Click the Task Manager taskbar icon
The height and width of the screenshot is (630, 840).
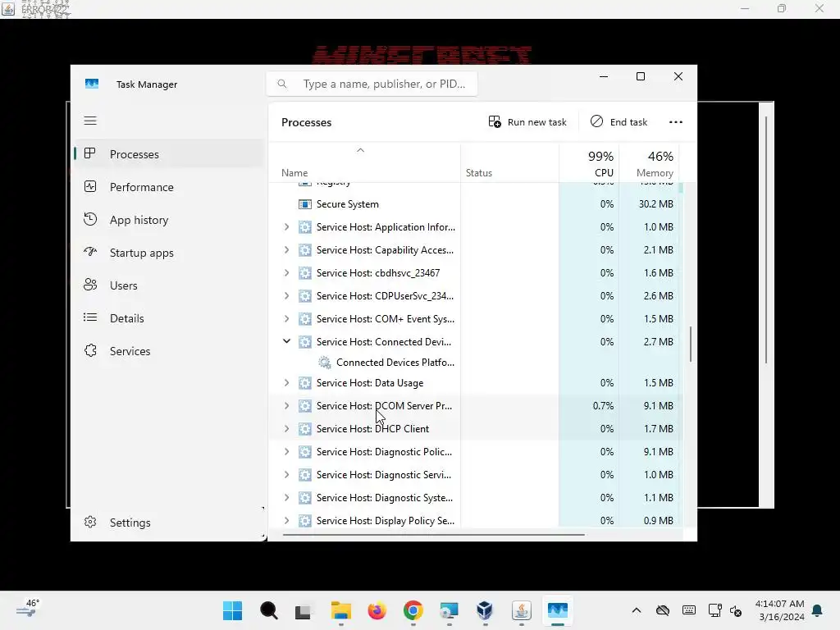(558, 610)
